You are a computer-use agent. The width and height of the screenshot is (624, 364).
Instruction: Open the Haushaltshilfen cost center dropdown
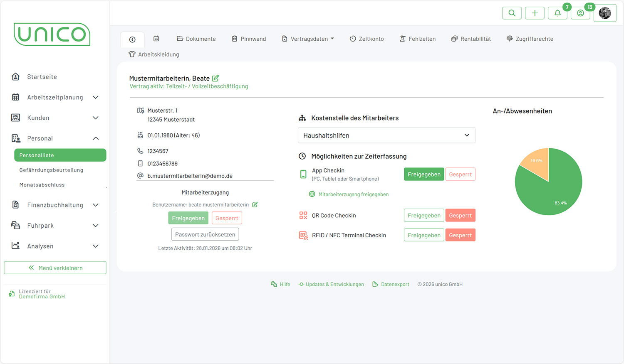[x=386, y=135]
